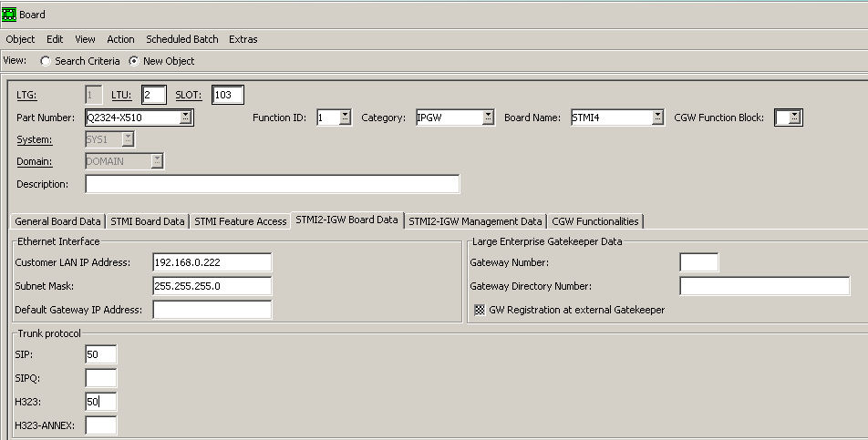Click the underlined System label
The height and width of the screenshot is (440, 868).
[35, 140]
